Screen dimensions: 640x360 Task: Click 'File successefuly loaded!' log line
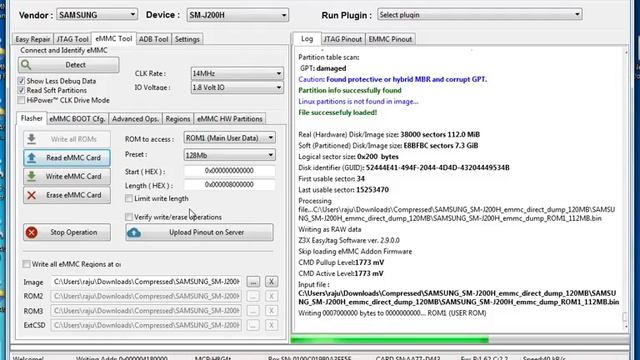click(338, 112)
